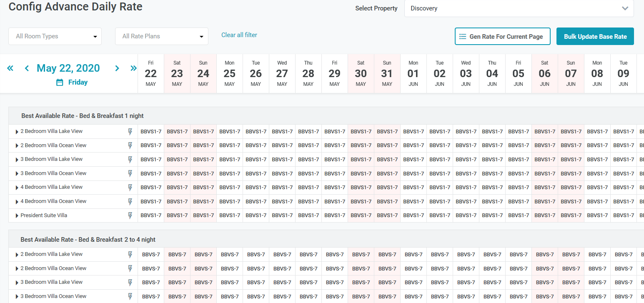This screenshot has width=644, height=303.
Task: Click lightning icon for President Suite Villa
Action: coord(130,216)
